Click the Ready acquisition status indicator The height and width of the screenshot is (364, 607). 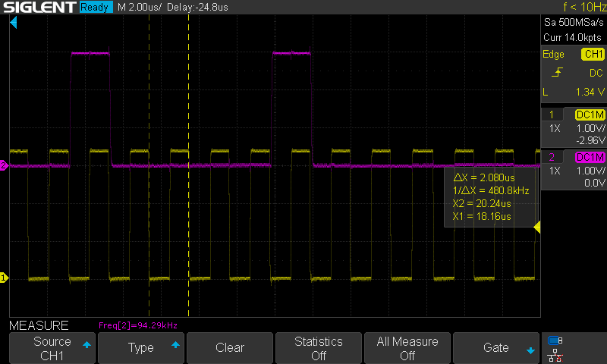(x=97, y=8)
